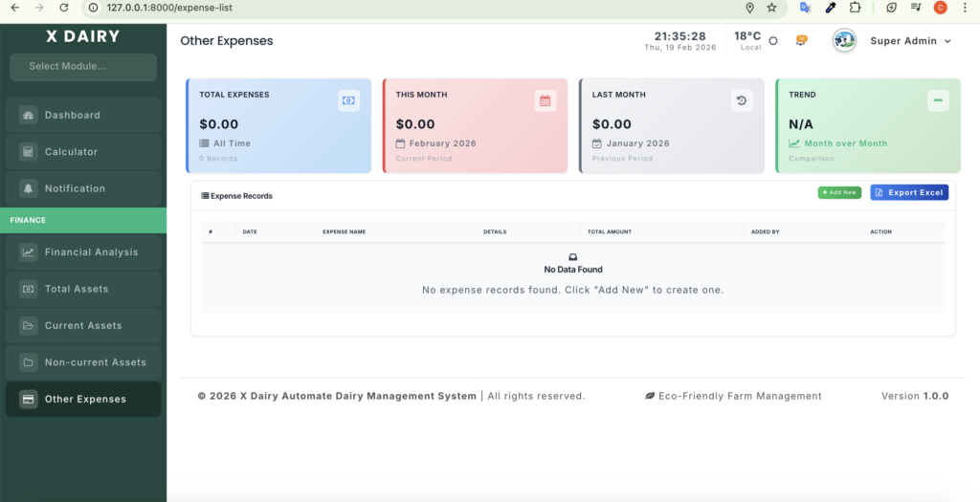980x502 pixels.
Task: Open Google Translate icon in address bar
Action: (x=806, y=8)
